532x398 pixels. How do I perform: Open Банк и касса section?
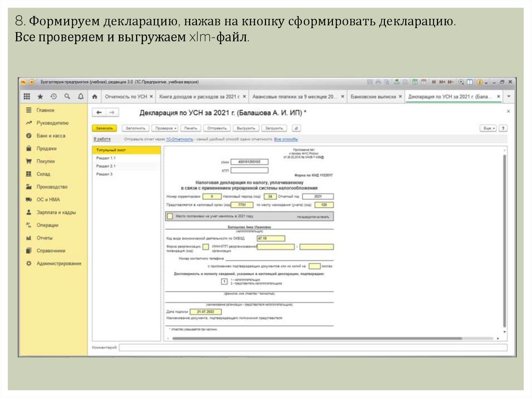(51, 136)
